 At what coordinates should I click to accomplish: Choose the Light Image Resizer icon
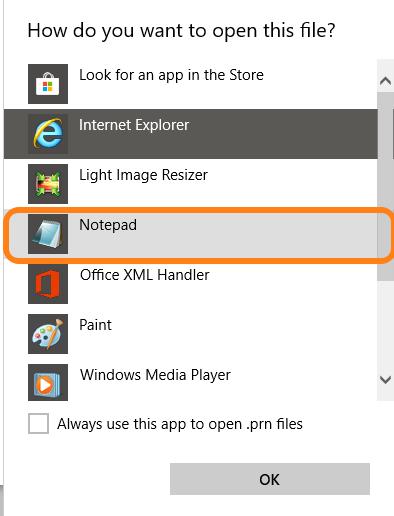48,184
